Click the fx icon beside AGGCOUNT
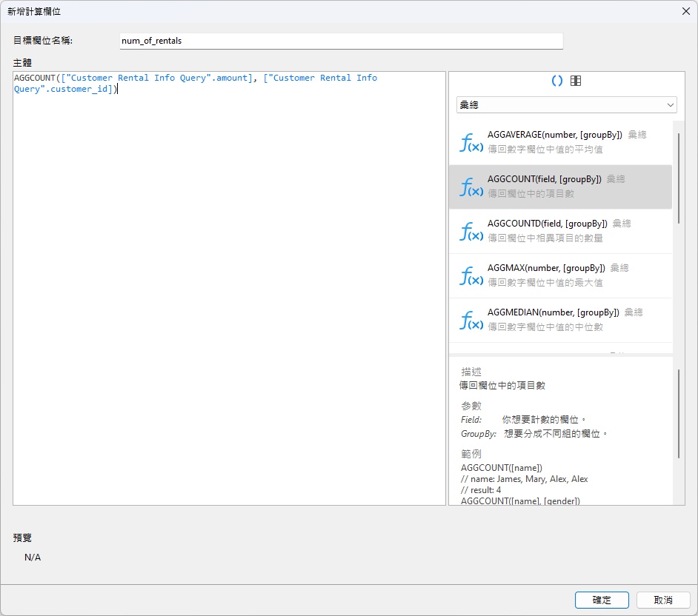The image size is (698, 616). tap(471, 187)
